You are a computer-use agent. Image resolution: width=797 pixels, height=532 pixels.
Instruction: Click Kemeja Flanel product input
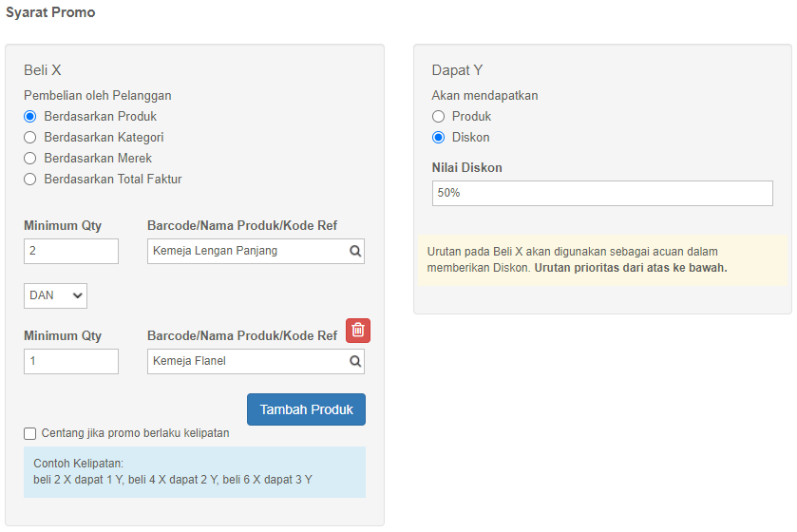(248, 361)
